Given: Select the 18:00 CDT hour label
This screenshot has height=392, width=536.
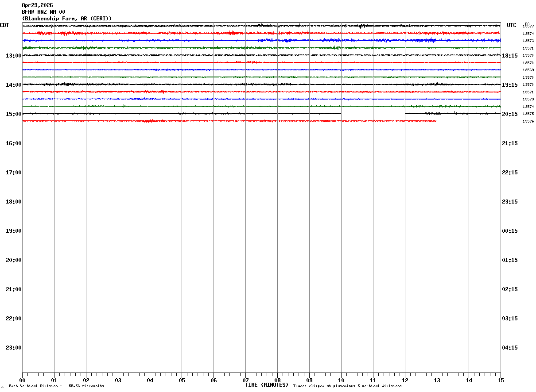Looking at the screenshot, I should [x=14, y=202].
